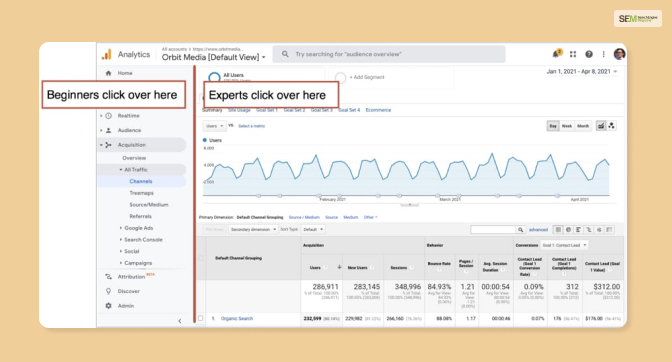Sort by Users column arrow

click(339, 267)
